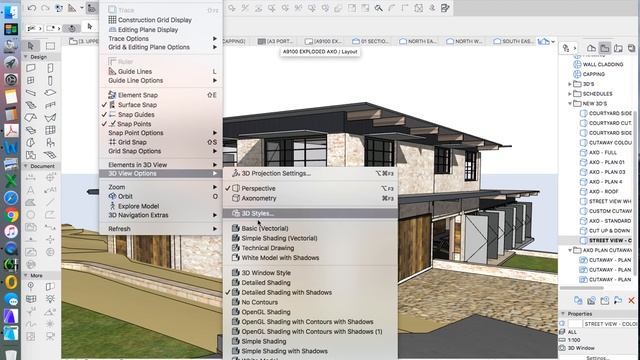Click red X delete icon in Navigator
The image size is (640, 360).
point(631,300)
